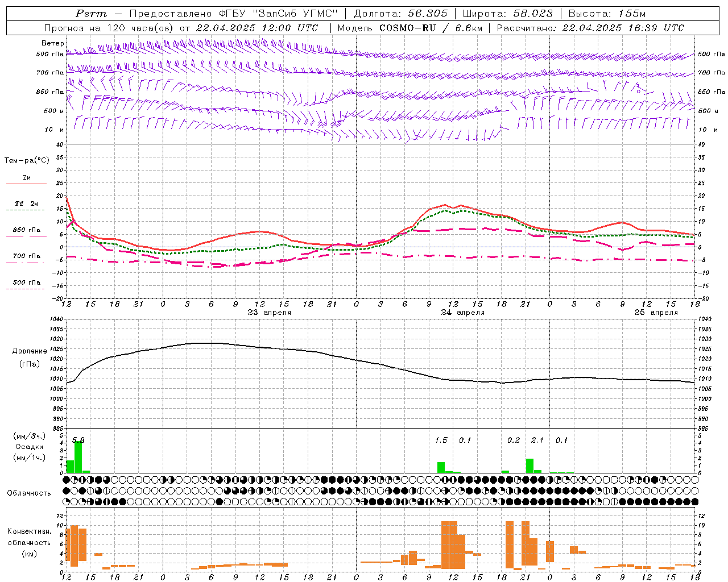Select the "Долгота: 56.305" header value

400,14
